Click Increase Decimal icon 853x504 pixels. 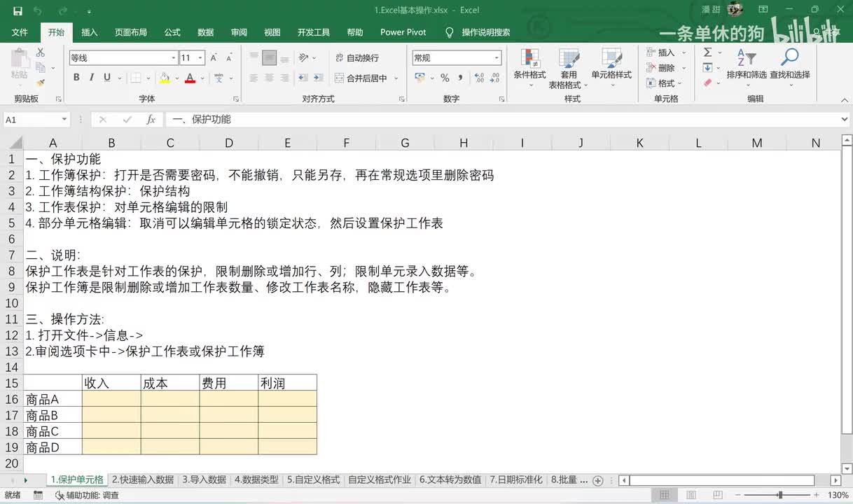480,78
